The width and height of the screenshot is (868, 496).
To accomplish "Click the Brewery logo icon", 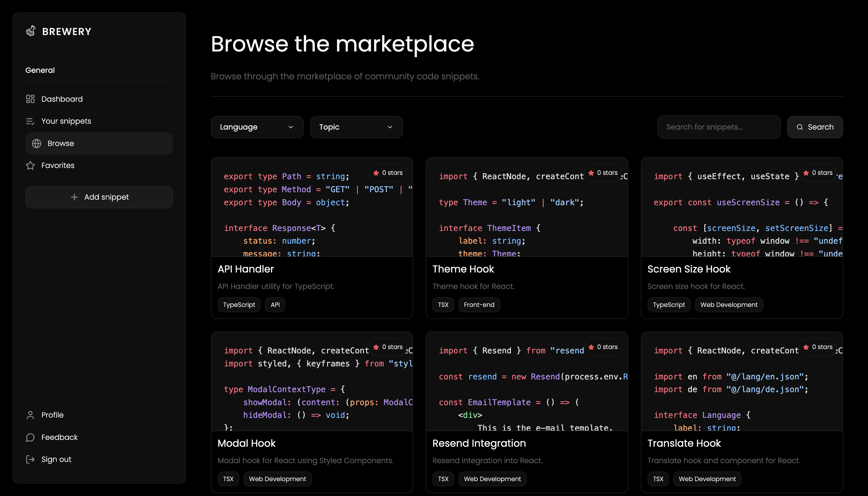I will pyautogui.click(x=31, y=31).
